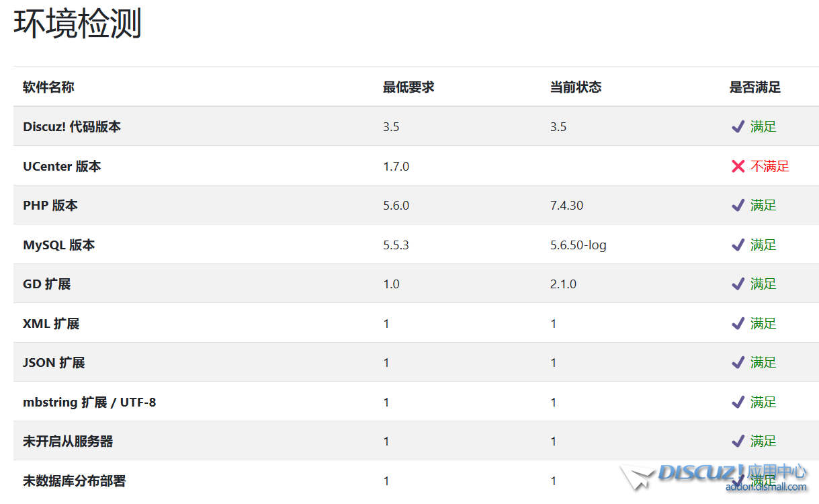Click the checkmark icon for 未开启从服务器

[738, 441]
